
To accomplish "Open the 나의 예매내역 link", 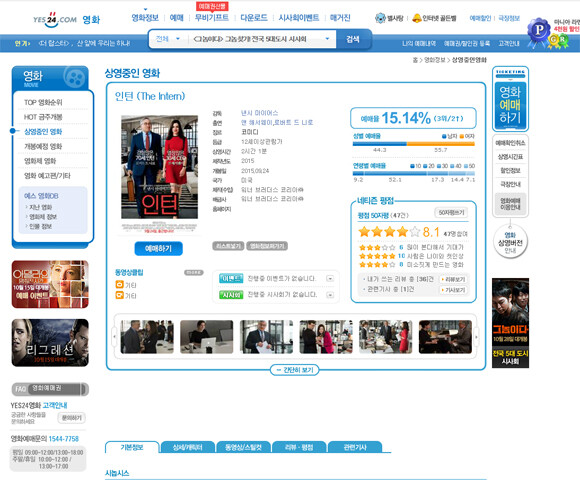I will tap(419, 44).
